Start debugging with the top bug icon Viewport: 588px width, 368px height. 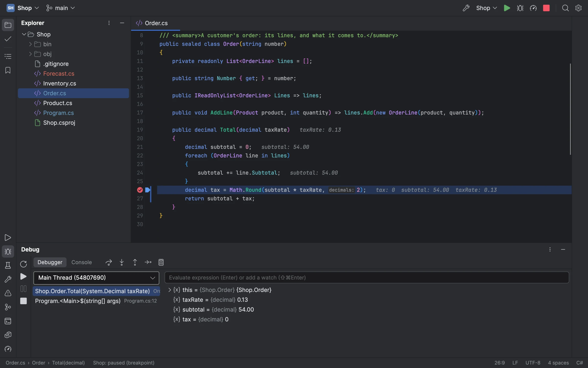(x=520, y=8)
